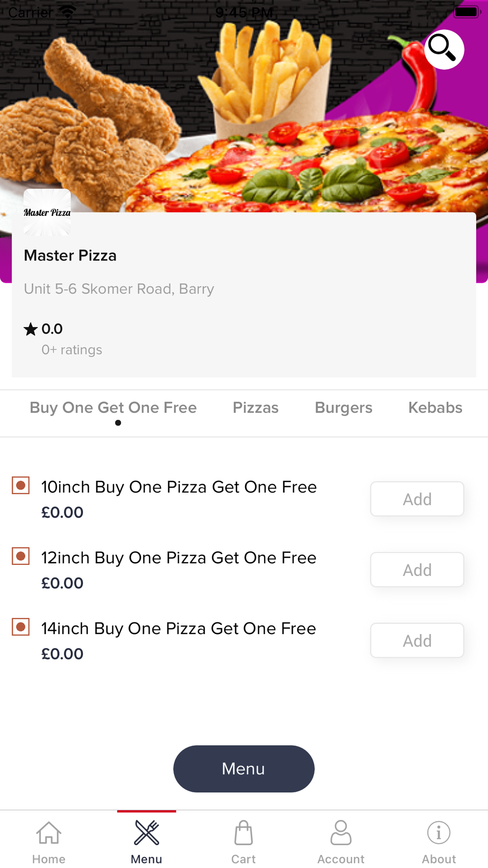The image size is (488, 868).
Task: Switch to the Pizzas category tab
Action: tap(255, 408)
